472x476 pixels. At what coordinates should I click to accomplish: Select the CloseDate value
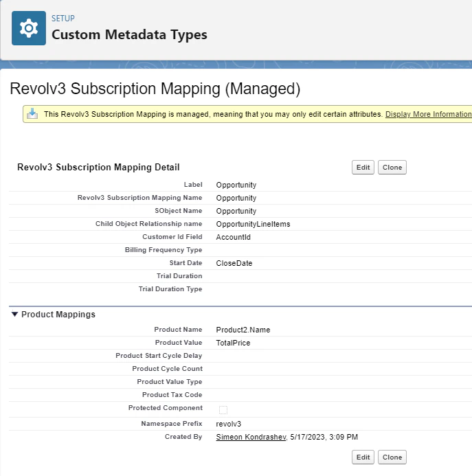point(234,263)
